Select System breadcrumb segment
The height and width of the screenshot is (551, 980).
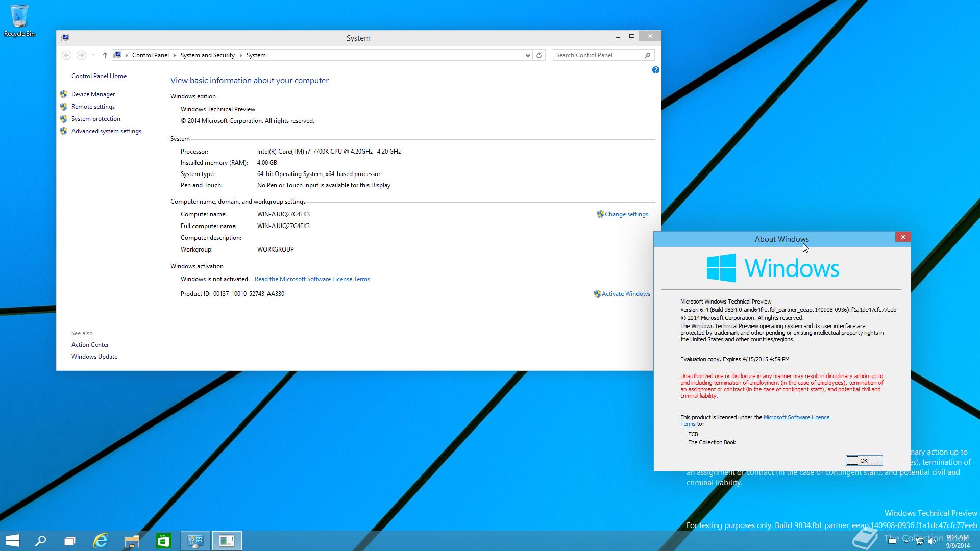tap(256, 55)
